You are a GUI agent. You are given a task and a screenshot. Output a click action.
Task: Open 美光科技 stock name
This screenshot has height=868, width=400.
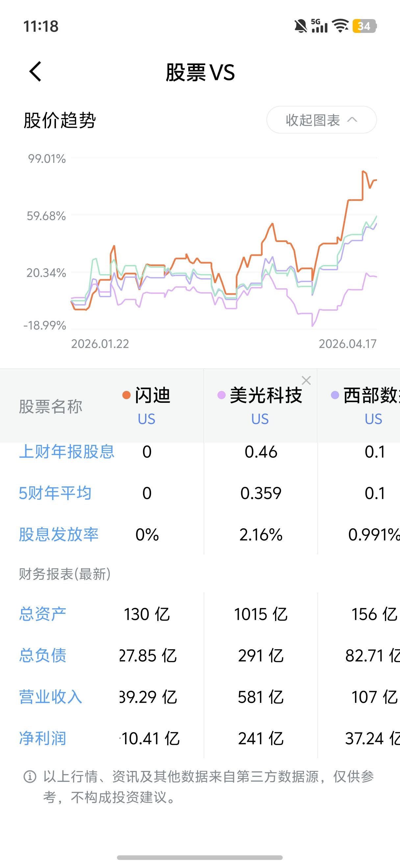pos(265,395)
